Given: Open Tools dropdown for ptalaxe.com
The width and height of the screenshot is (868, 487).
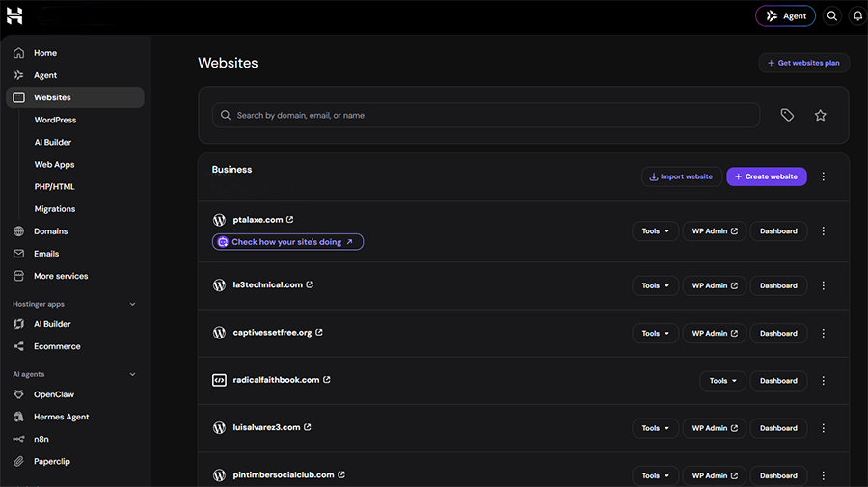Looking at the screenshot, I should tap(656, 231).
